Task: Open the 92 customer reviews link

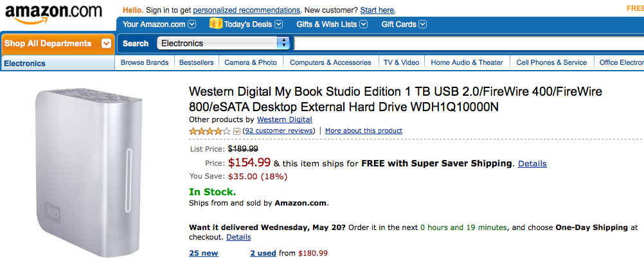Action: tap(279, 130)
